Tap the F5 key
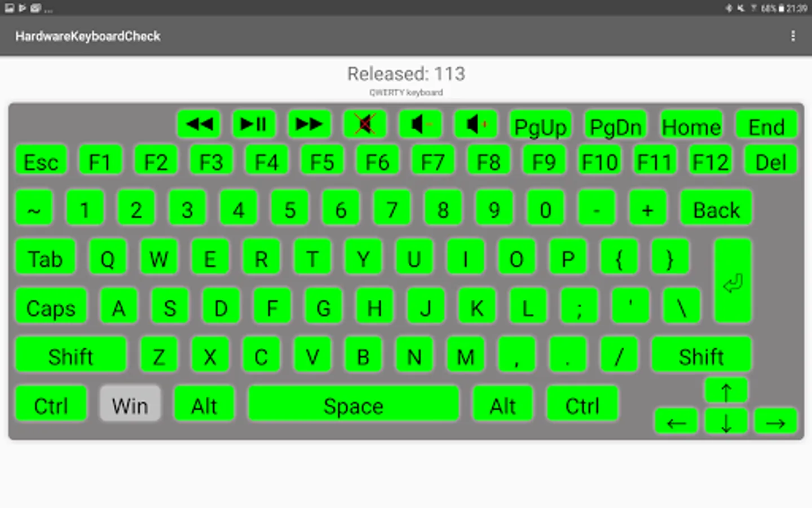The image size is (812, 508). pyautogui.click(x=322, y=160)
